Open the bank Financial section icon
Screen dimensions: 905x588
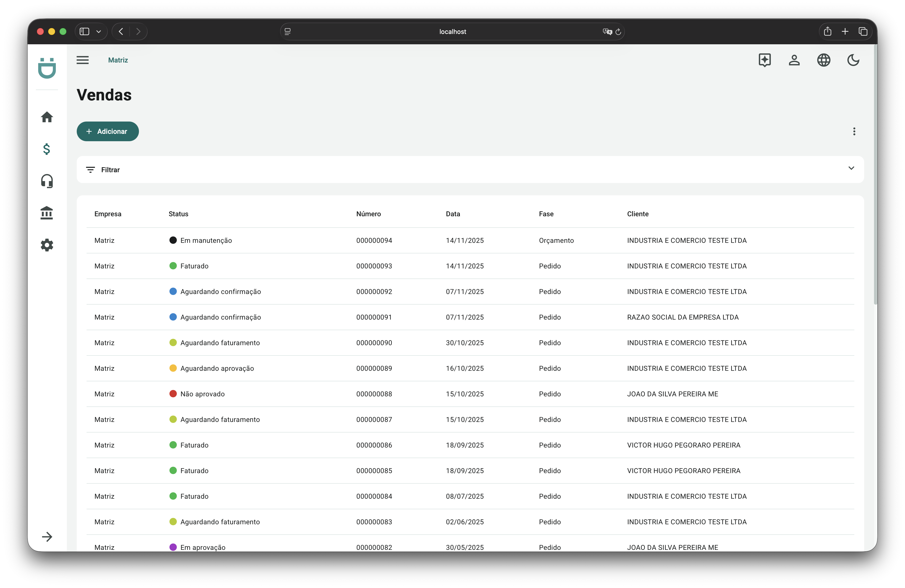tap(47, 213)
